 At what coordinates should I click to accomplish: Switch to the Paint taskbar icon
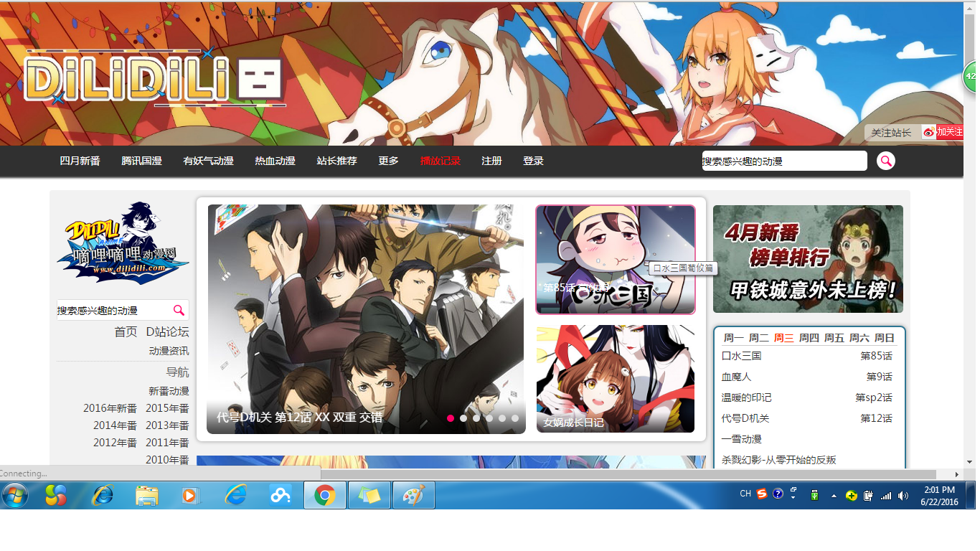click(x=414, y=495)
